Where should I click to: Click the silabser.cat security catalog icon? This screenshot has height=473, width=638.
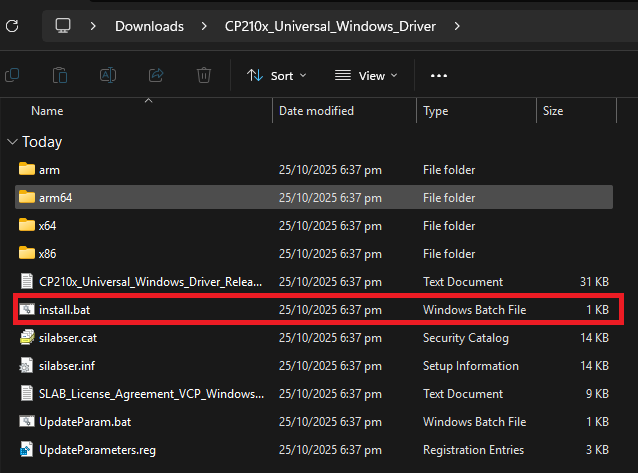[27, 337]
